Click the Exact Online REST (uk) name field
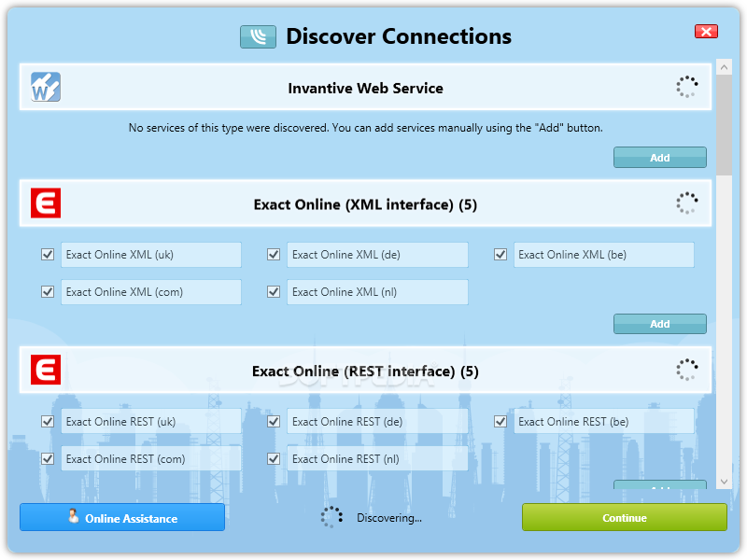The image size is (747, 560). point(151,422)
